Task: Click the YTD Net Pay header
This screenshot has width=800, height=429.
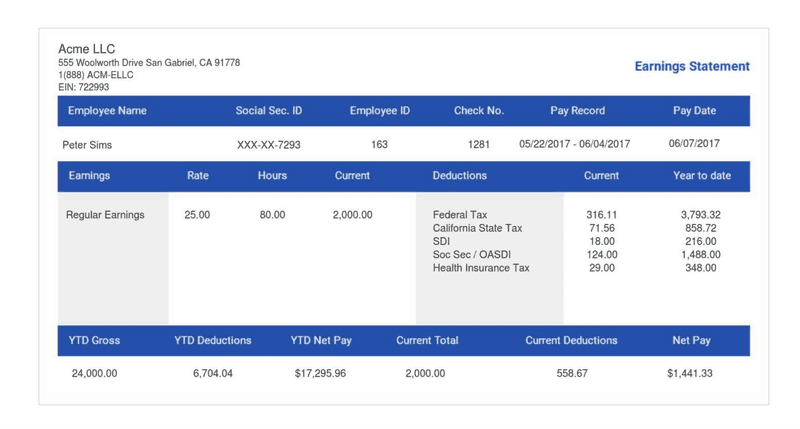Action: click(x=321, y=341)
